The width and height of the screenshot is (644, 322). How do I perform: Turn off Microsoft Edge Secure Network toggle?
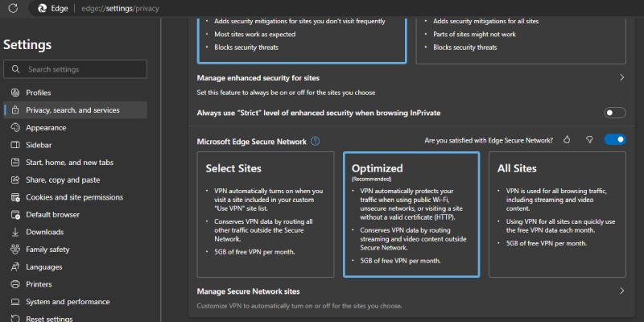pos(615,139)
